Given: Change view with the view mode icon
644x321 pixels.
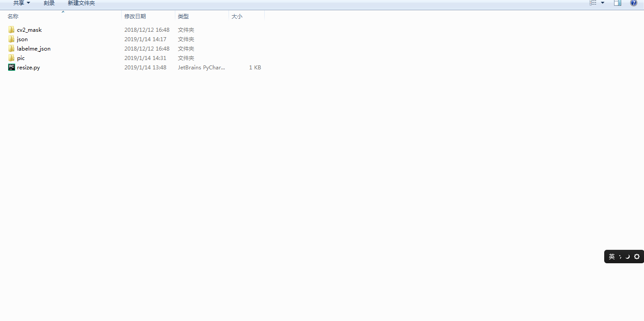Looking at the screenshot, I should pyautogui.click(x=593, y=3).
